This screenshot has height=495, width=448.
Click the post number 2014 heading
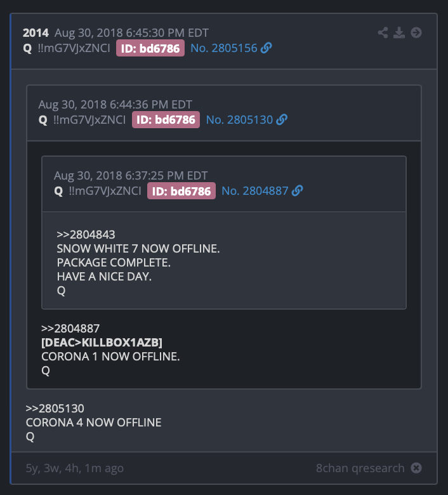coord(36,33)
